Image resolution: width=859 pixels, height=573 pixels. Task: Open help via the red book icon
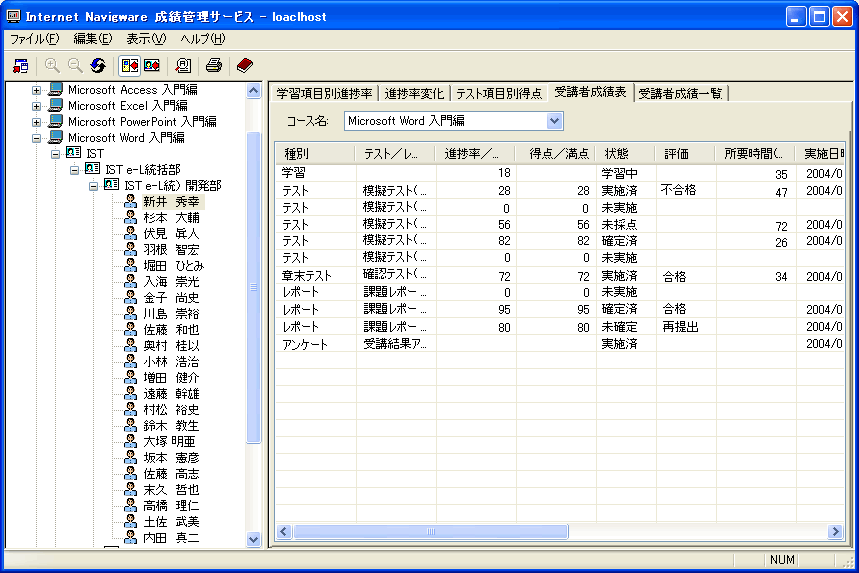pyautogui.click(x=244, y=66)
